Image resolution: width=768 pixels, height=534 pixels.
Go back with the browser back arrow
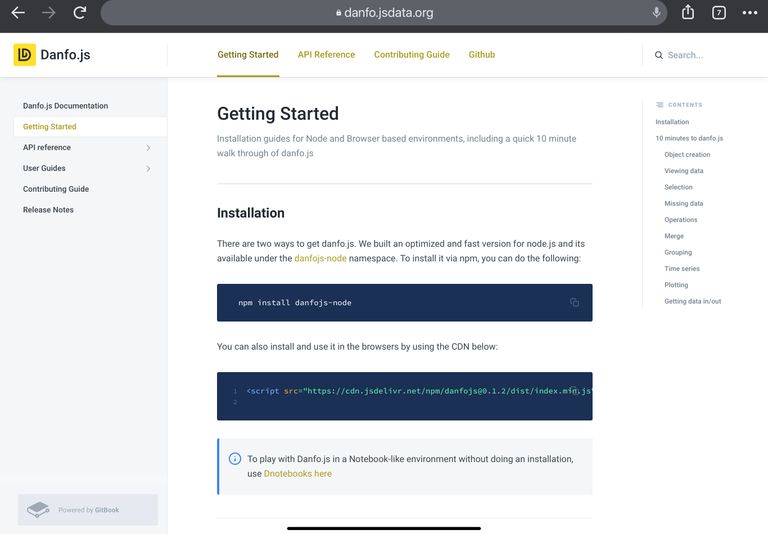pyautogui.click(x=18, y=13)
